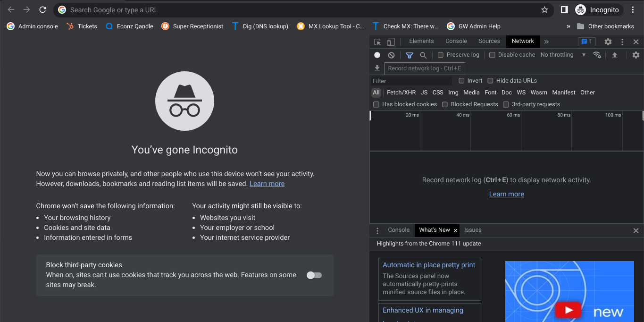Open Check MX bookmark
644x322 pixels.
click(405, 26)
